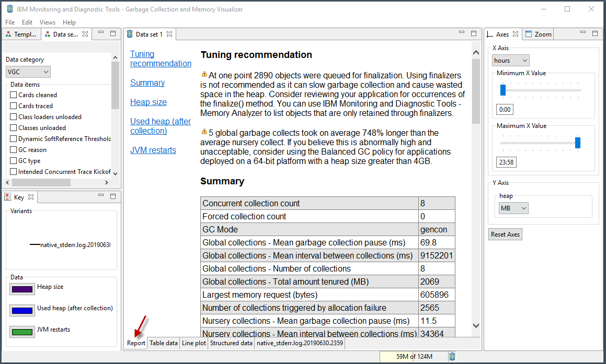Switch to the Line plot tab
The height and width of the screenshot is (364, 606).
click(x=194, y=343)
